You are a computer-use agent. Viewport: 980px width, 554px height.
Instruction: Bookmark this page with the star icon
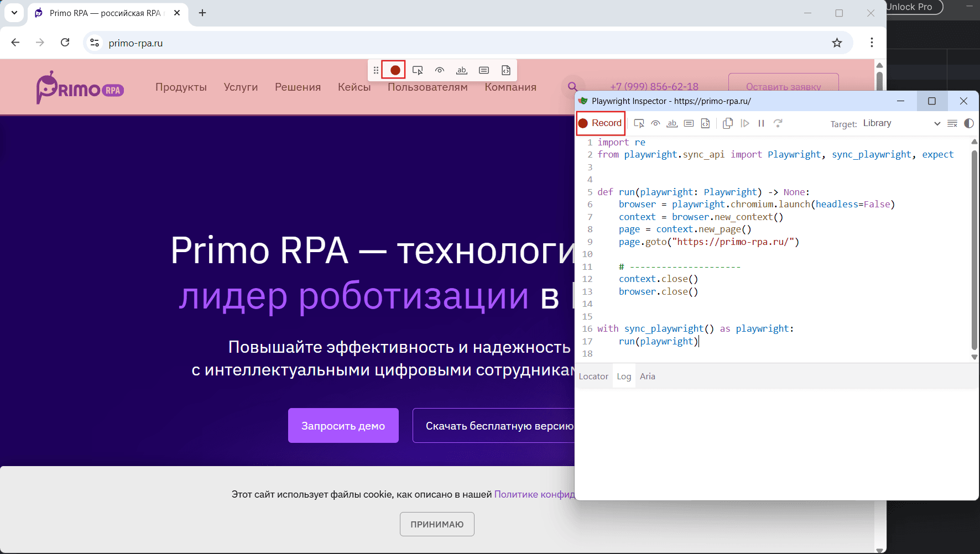pyautogui.click(x=837, y=43)
